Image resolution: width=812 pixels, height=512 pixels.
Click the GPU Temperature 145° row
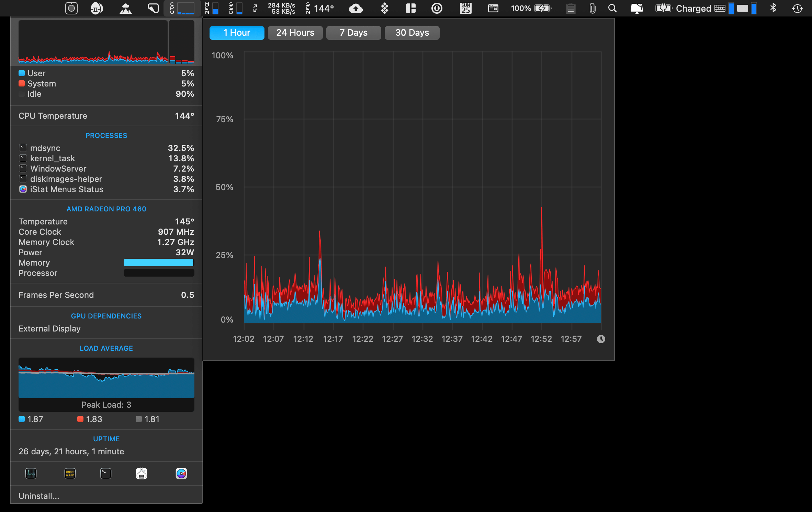coord(106,221)
